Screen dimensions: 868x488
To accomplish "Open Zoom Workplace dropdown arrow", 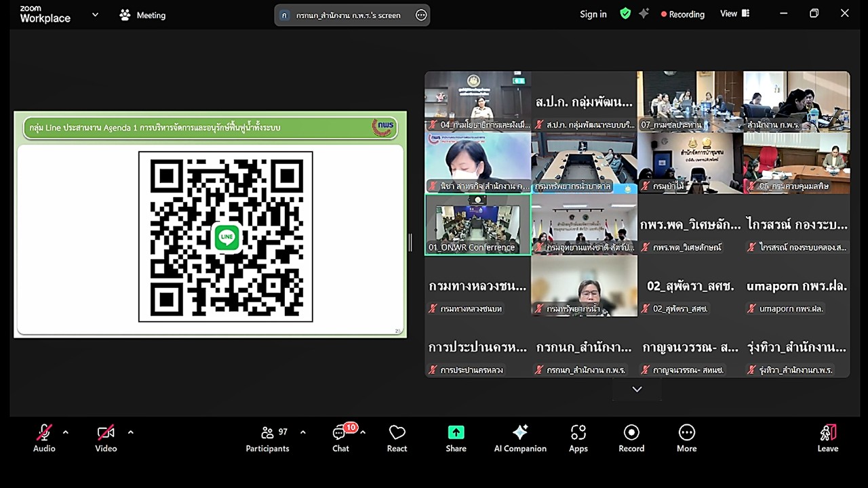I will click(x=95, y=14).
